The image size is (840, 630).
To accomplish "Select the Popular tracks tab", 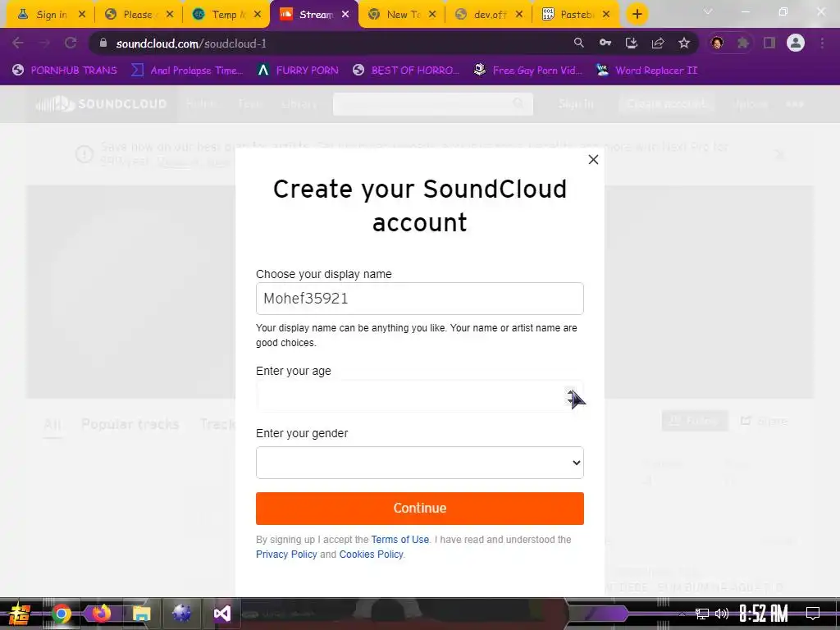I will point(130,424).
